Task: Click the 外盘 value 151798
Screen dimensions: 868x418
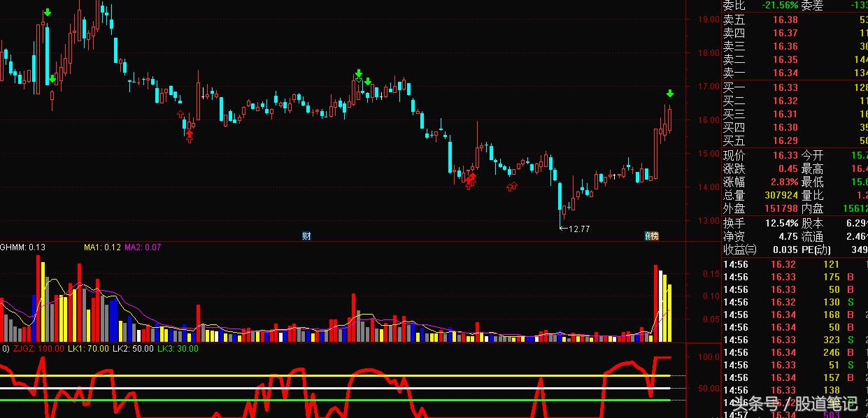Action: [x=780, y=208]
